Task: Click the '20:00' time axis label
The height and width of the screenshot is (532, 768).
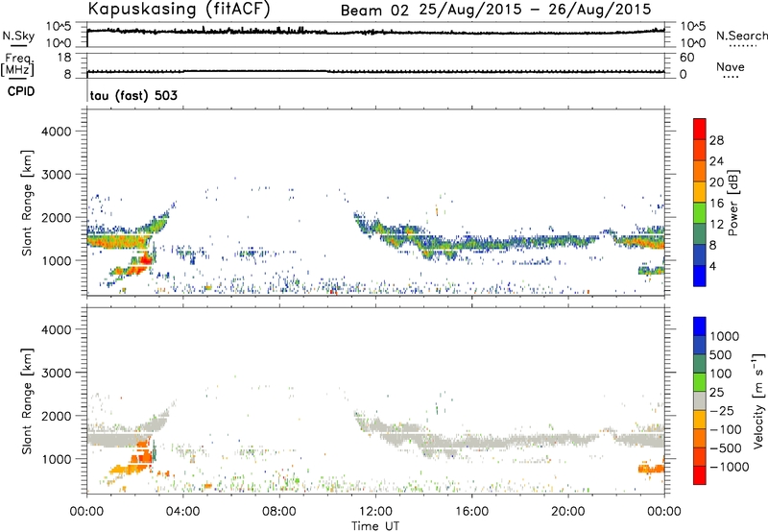Action: click(x=567, y=512)
